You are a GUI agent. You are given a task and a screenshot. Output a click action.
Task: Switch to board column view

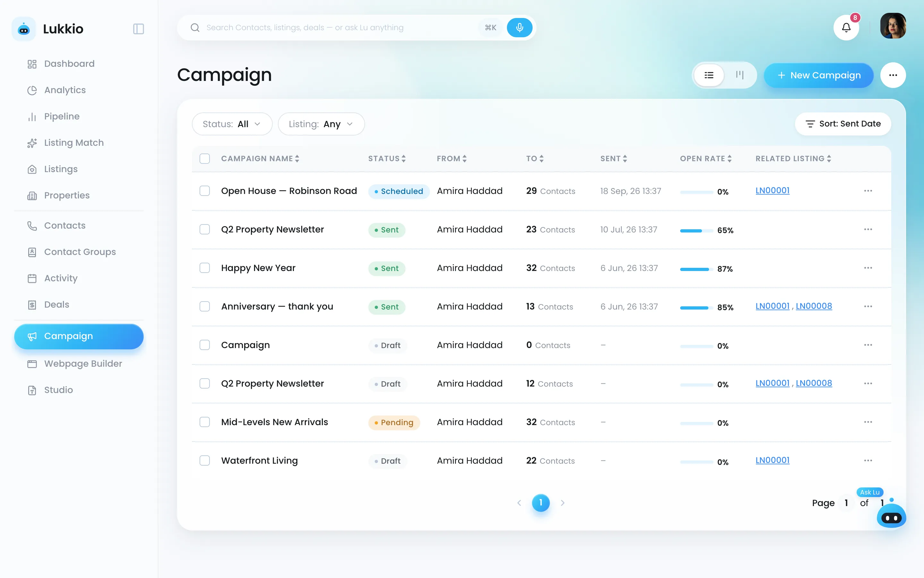(x=740, y=75)
